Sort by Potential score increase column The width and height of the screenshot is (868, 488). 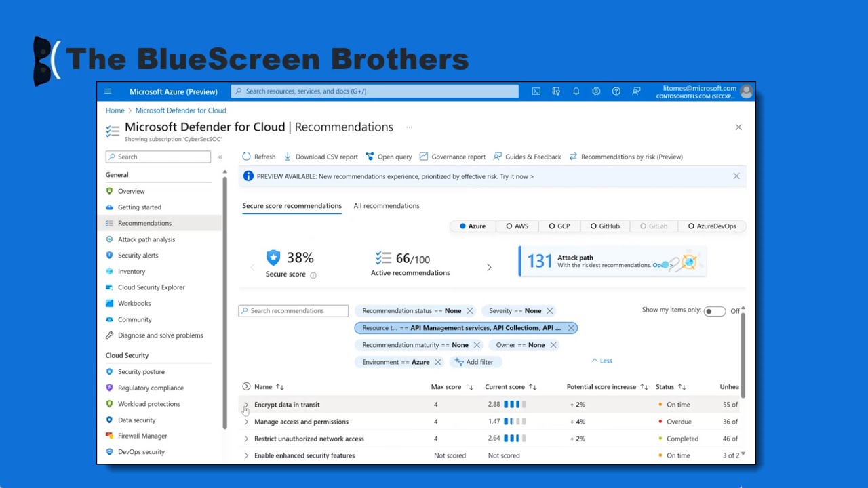(607, 387)
